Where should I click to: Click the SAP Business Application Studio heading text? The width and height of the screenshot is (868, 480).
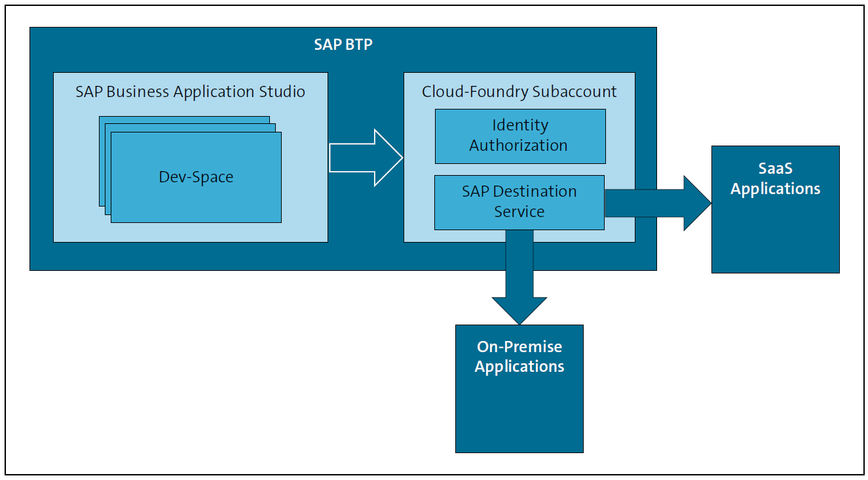click(190, 92)
